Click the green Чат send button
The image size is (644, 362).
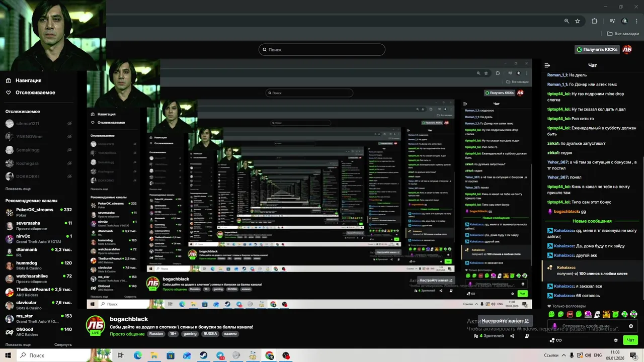pos(630,340)
